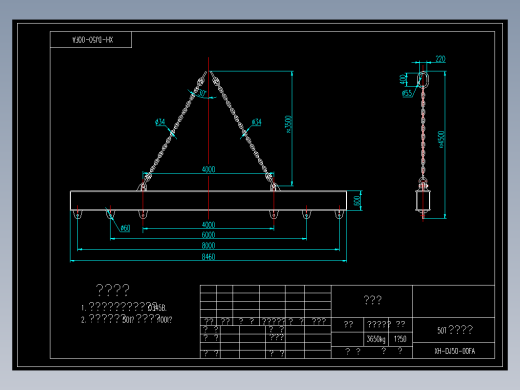Click technical note line 2

pyautogui.click(x=127, y=319)
